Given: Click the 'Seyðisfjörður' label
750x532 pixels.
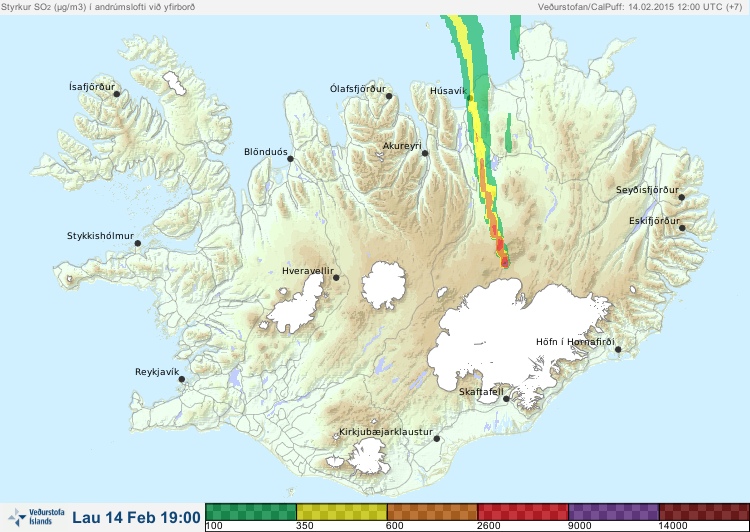Looking at the screenshot, I should point(647,190).
